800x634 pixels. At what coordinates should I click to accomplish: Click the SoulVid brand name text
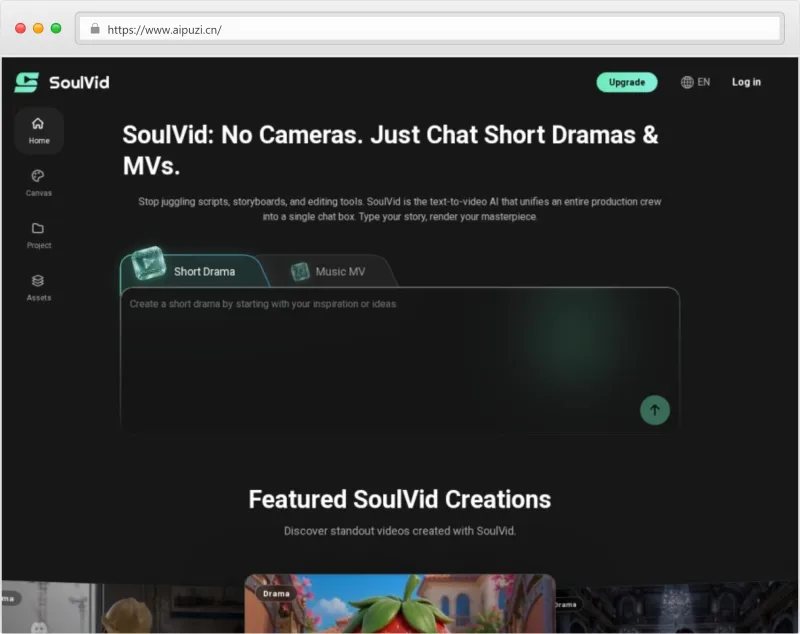(x=79, y=83)
